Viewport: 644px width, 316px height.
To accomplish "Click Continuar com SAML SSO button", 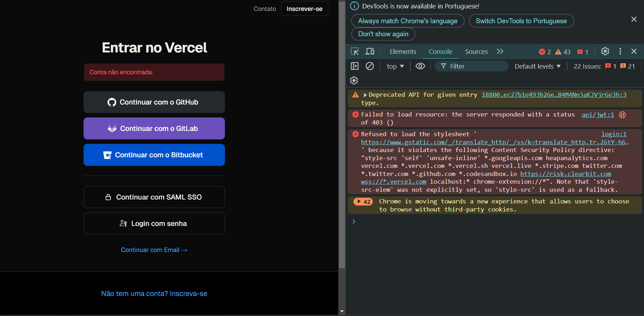I will tap(154, 197).
